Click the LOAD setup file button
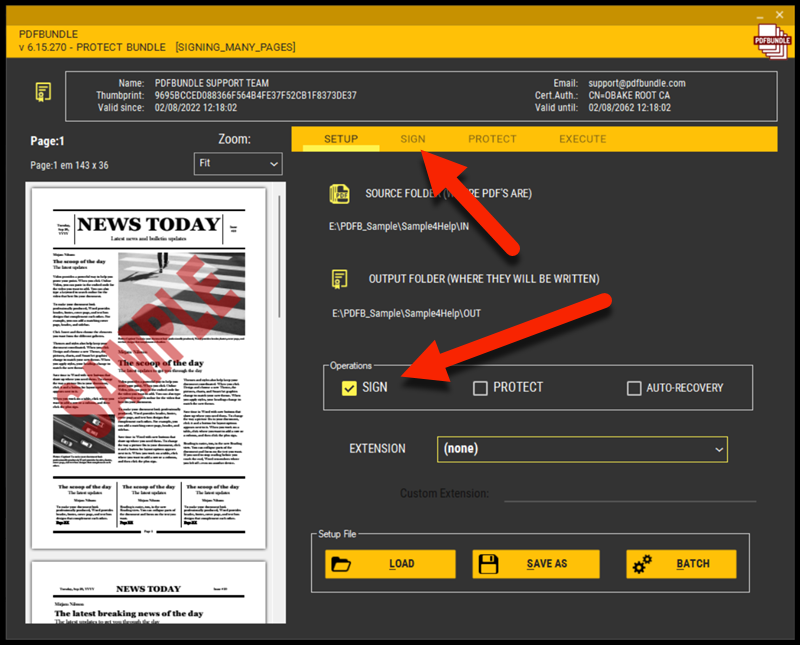Image resolution: width=800 pixels, height=645 pixels. [390, 564]
